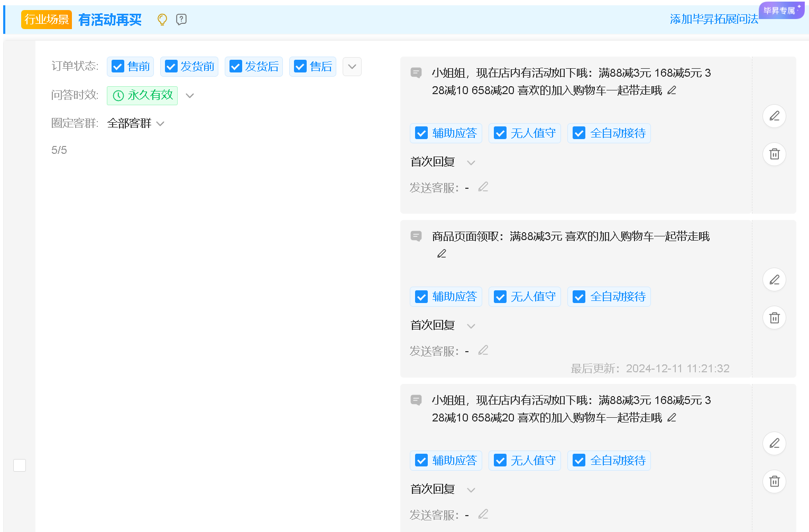
Task: Expand the order status dropdown arrow box
Action: pyautogui.click(x=352, y=67)
